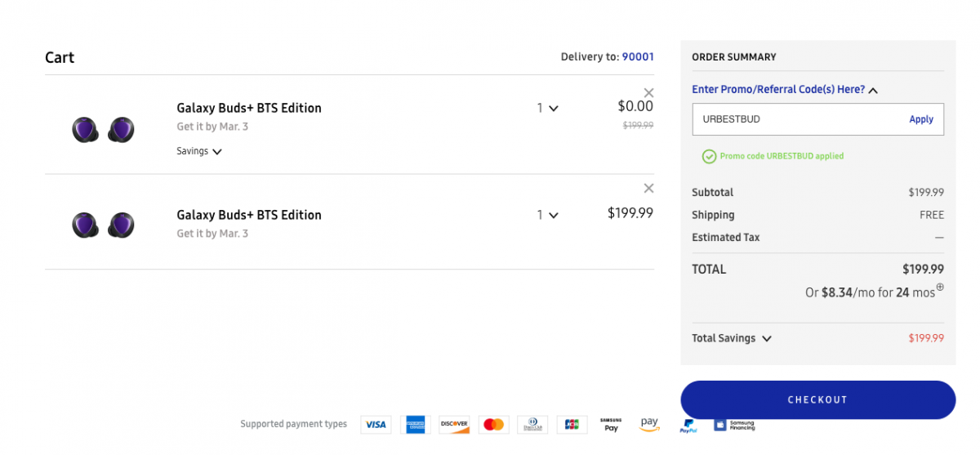Click the JCB card icon

(x=572, y=425)
